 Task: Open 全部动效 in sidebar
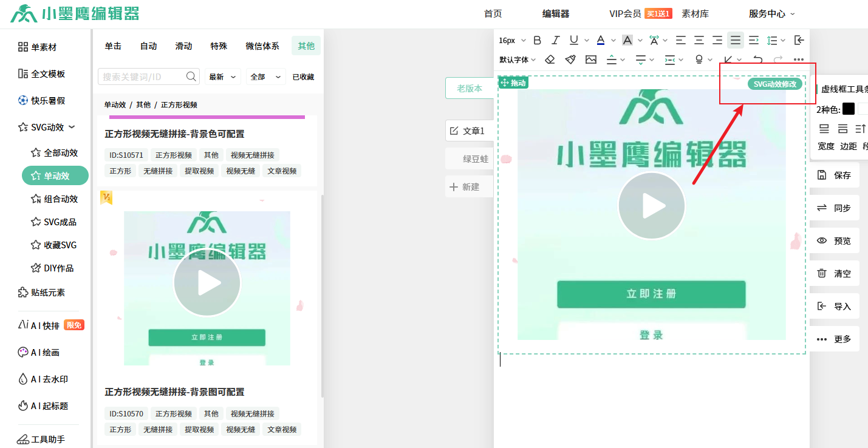click(55, 152)
